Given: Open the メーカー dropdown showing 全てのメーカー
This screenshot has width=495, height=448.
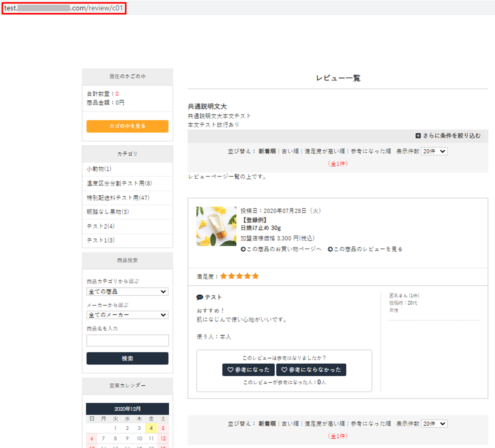Looking at the screenshot, I should point(127,315).
